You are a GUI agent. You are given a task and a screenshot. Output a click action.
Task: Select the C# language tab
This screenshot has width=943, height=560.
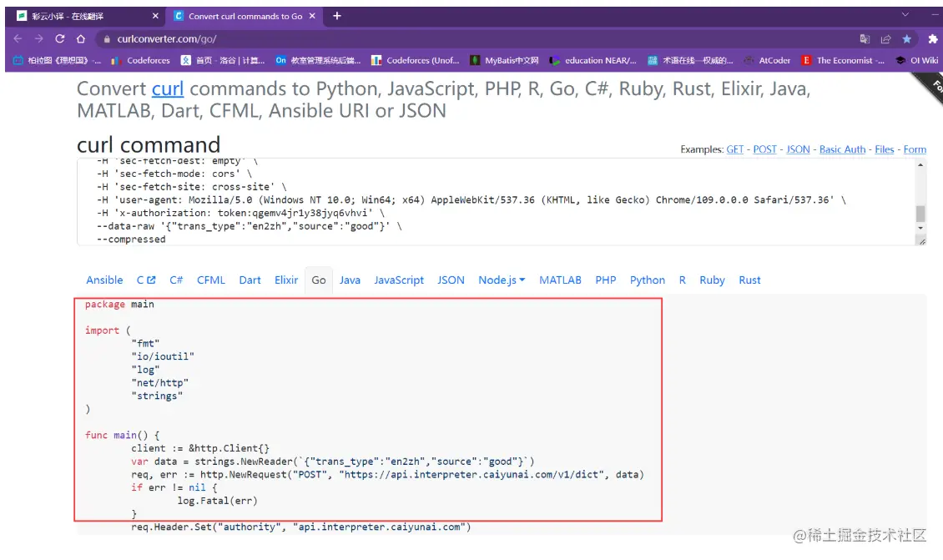(x=175, y=280)
